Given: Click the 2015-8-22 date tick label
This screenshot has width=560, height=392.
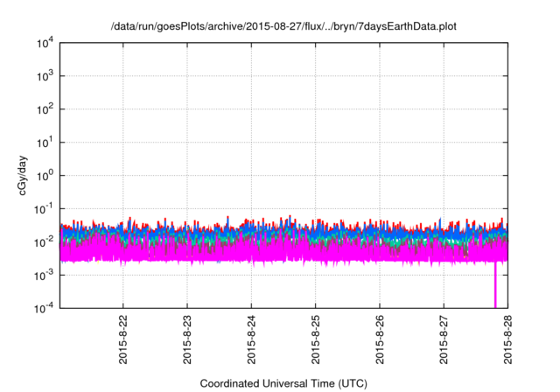Looking at the screenshot, I should [x=122, y=339].
